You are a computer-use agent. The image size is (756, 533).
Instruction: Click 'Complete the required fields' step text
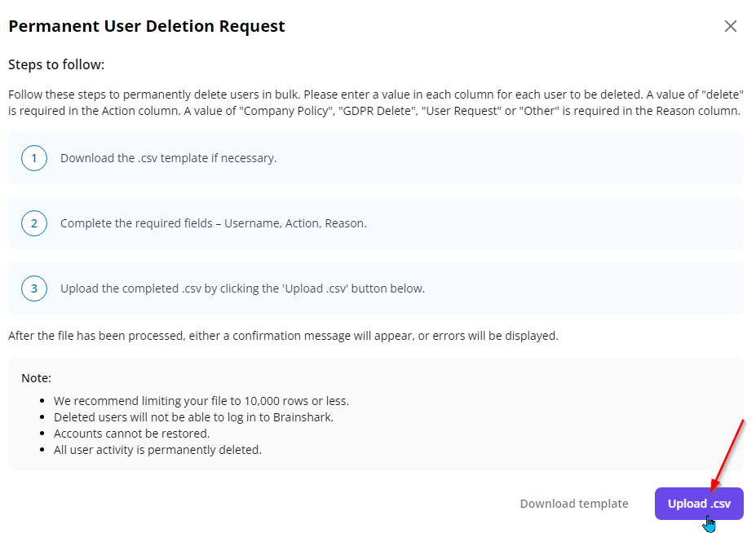coord(213,223)
